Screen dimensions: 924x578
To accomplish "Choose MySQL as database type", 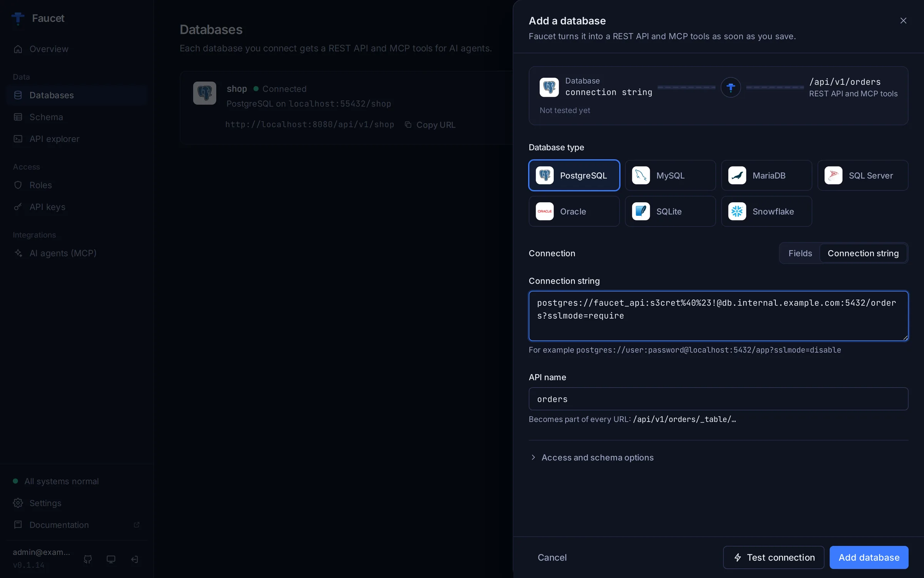I will 670,175.
